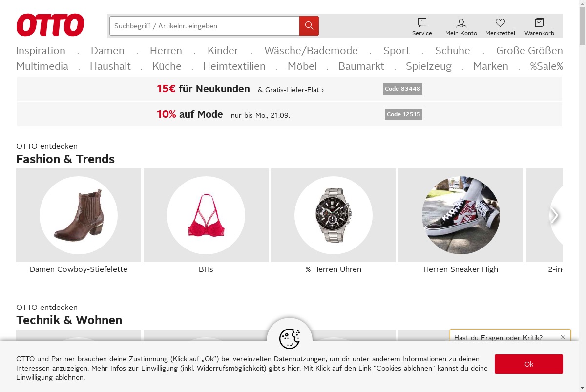The image size is (586, 392).
Task: Click the 'Cookies ablehnen' link
Action: pos(404,368)
